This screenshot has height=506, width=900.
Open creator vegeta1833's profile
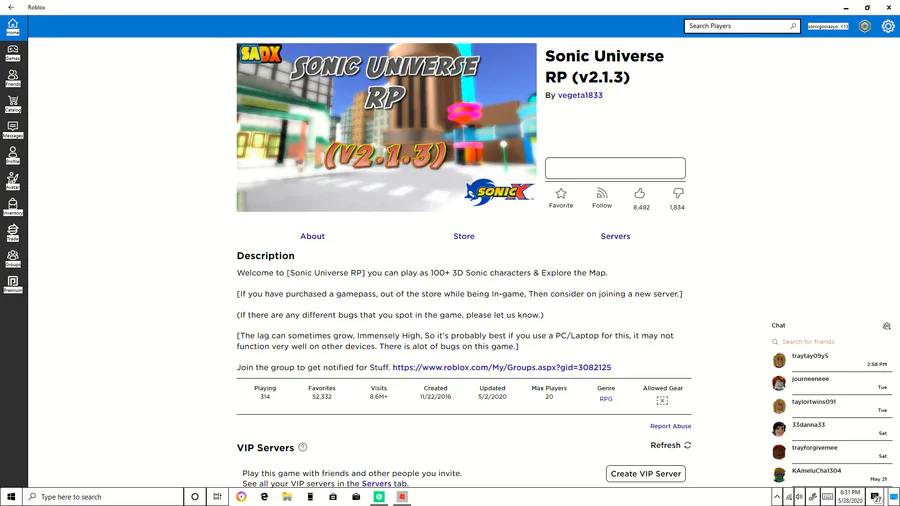click(580, 95)
